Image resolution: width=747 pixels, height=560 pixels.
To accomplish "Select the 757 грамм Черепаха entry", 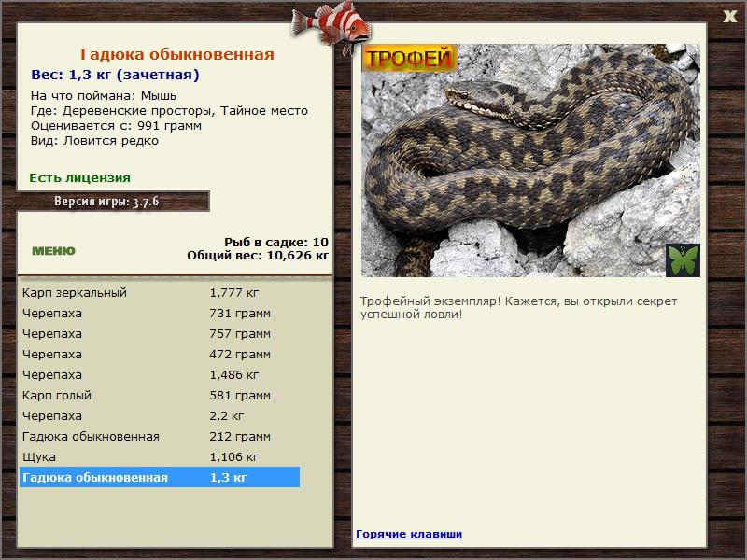I will pos(160,334).
